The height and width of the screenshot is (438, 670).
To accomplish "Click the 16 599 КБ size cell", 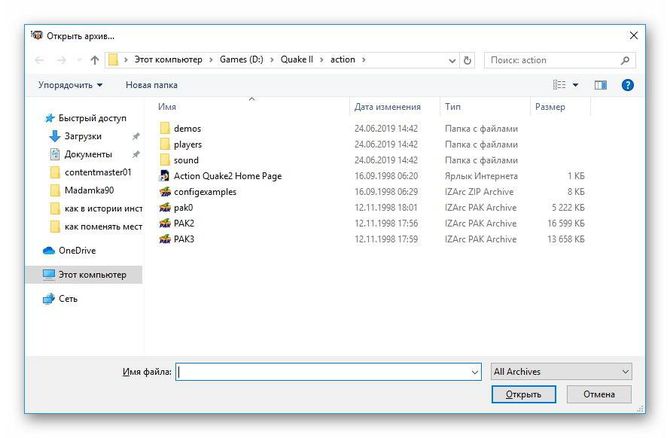I will click(x=566, y=223).
